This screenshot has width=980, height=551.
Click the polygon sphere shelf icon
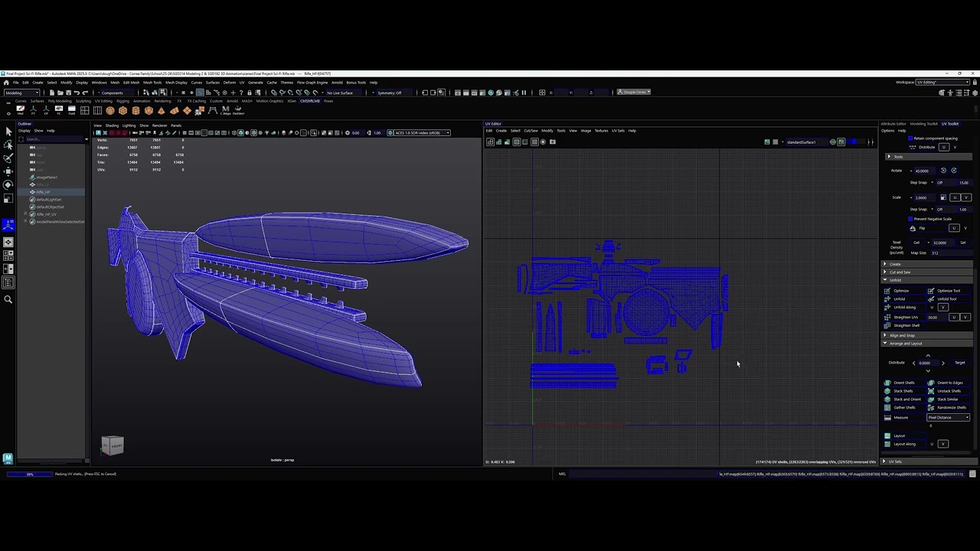110,111
